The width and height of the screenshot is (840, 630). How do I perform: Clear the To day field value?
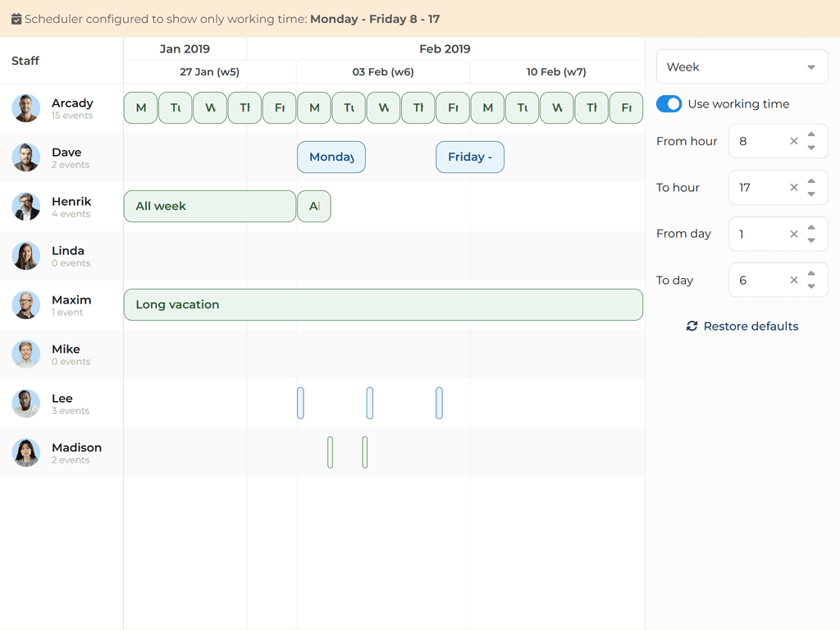[793, 281]
